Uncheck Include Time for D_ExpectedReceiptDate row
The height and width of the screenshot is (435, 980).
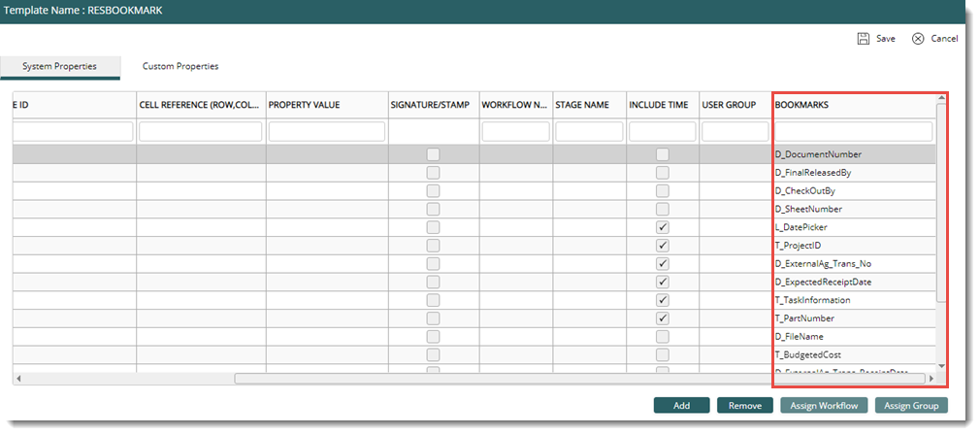[x=663, y=282]
